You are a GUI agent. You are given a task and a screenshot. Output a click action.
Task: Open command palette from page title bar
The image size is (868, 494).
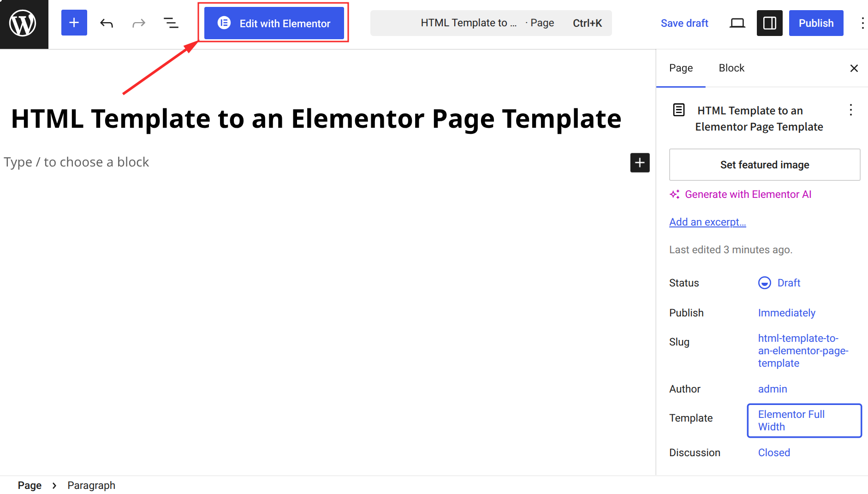point(491,23)
